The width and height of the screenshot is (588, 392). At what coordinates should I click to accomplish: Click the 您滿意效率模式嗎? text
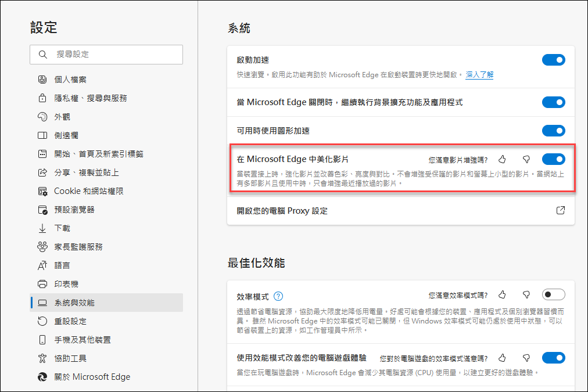point(458,296)
